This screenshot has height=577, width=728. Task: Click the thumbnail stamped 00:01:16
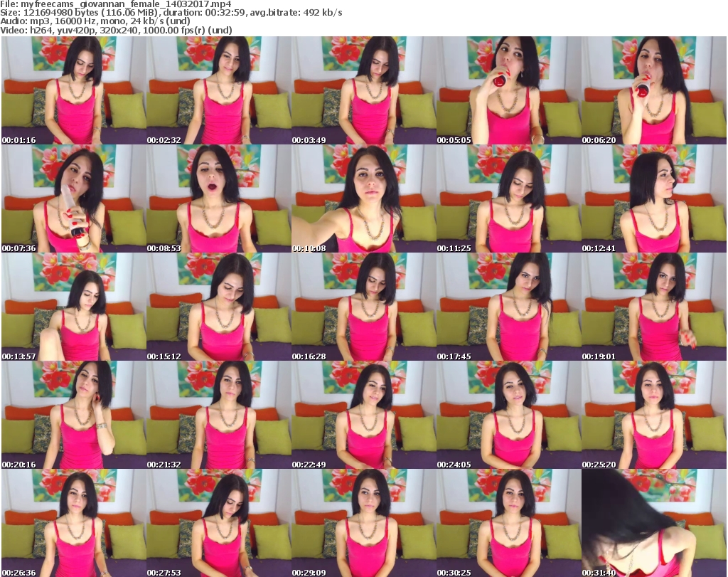point(74,90)
